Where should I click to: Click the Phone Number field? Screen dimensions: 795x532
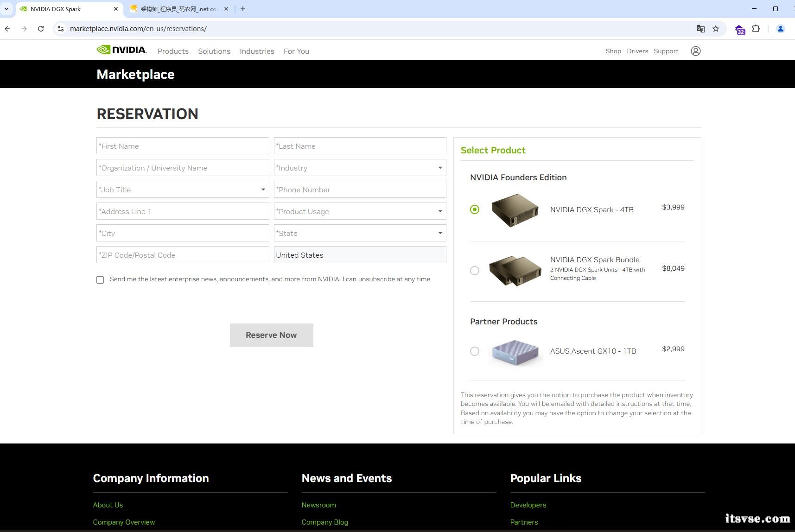(x=360, y=190)
